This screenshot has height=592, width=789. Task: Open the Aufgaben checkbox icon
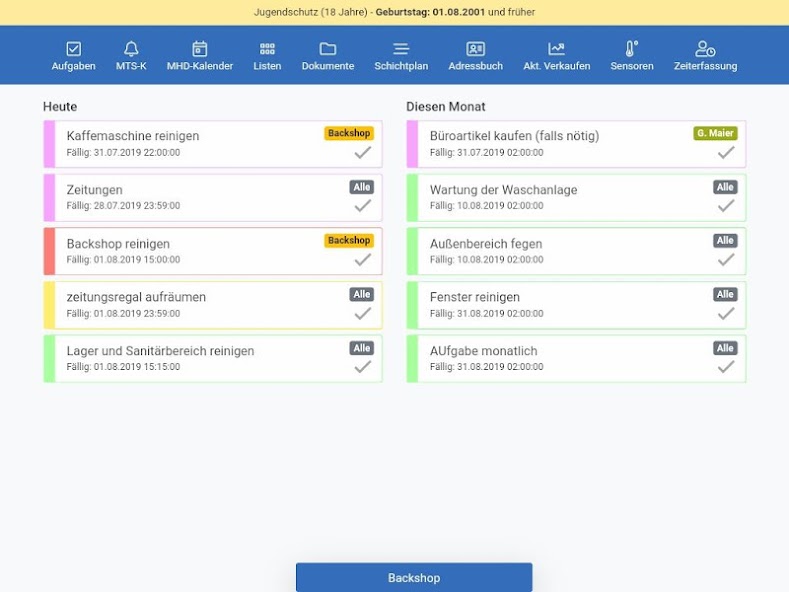pyautogui.click(x=73, y=49)
